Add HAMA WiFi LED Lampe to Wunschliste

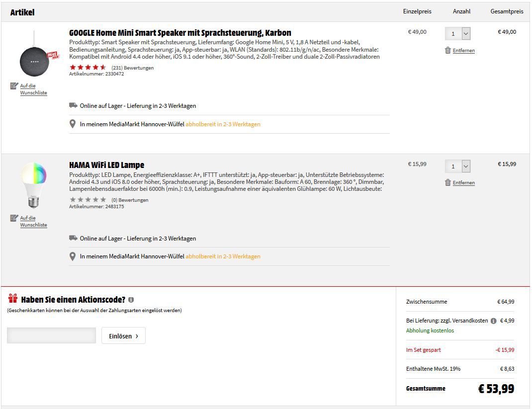click(x=33, y=222)
